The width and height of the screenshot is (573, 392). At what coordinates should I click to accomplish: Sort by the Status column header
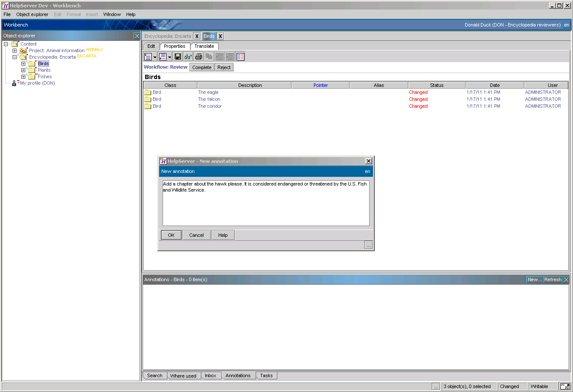point(437,85)
